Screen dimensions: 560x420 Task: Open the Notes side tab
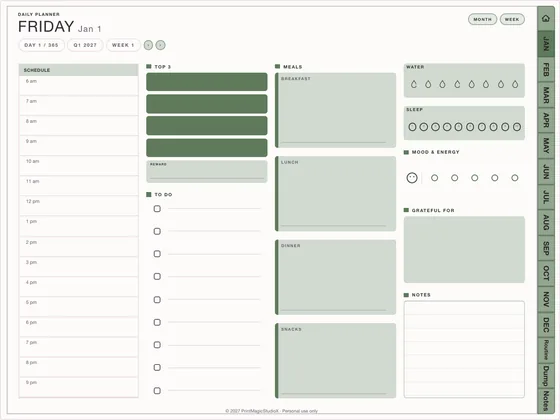(x=546, y=400)
